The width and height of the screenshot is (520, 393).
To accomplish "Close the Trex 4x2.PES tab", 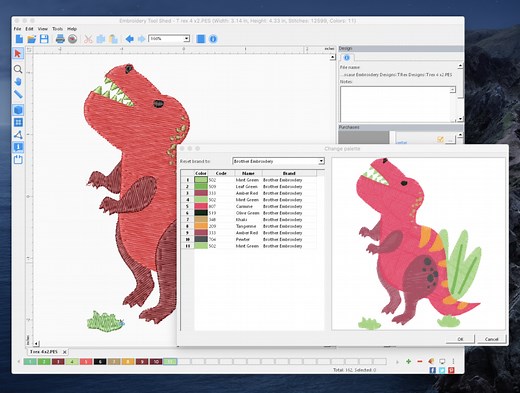I will (65, 352).
